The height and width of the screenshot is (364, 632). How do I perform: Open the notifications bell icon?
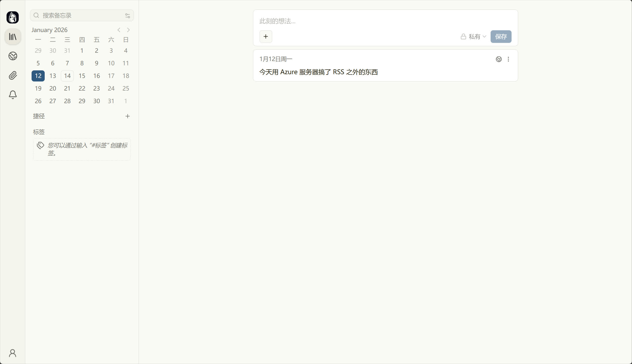(13, 95)
